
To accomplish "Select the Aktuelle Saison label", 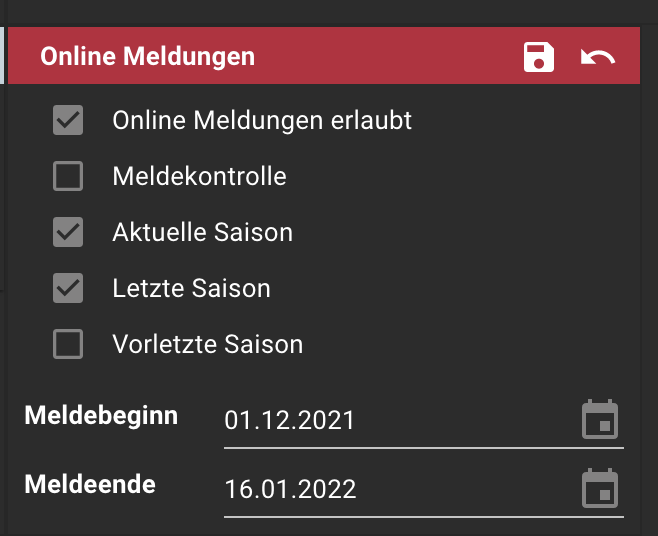I will (x=203, y=232).
